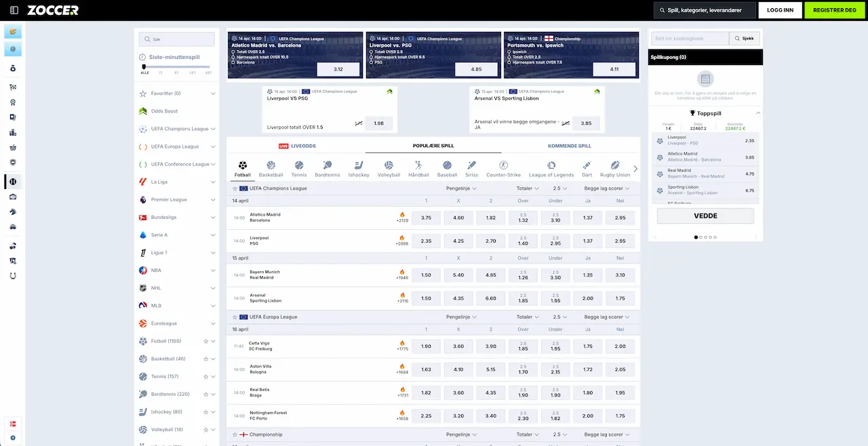The height and width of the screenshot is (446, 868).
Task: Click the LOGG INN button
Action: pos(780,10)
